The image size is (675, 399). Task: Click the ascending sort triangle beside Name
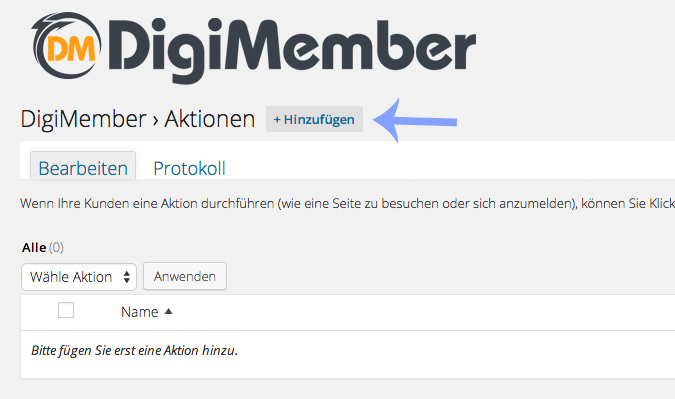[x=168, y=311]
